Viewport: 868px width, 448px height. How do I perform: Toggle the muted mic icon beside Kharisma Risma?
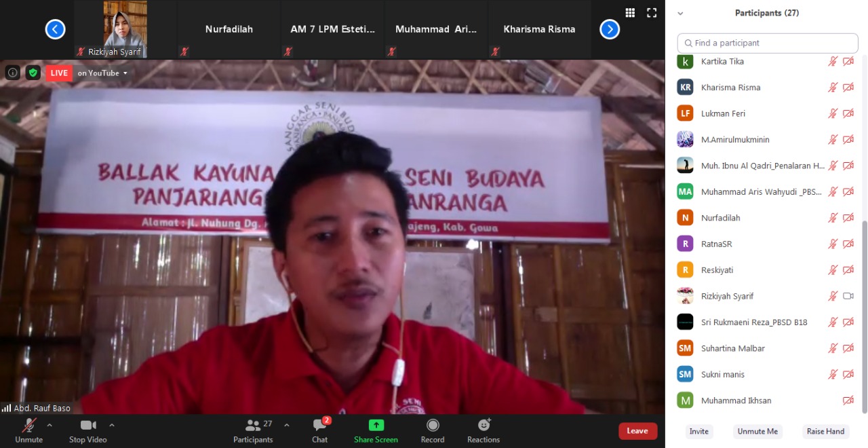[833, 87]
